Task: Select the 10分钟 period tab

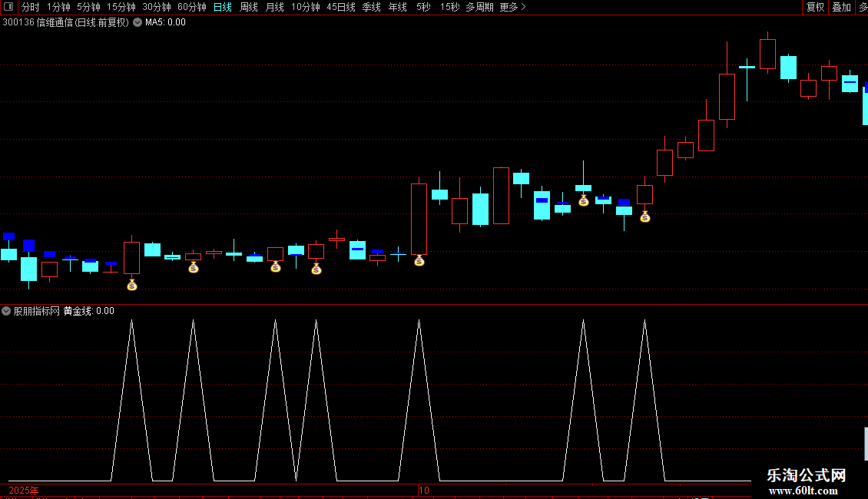Action: [x=306, y=7]
